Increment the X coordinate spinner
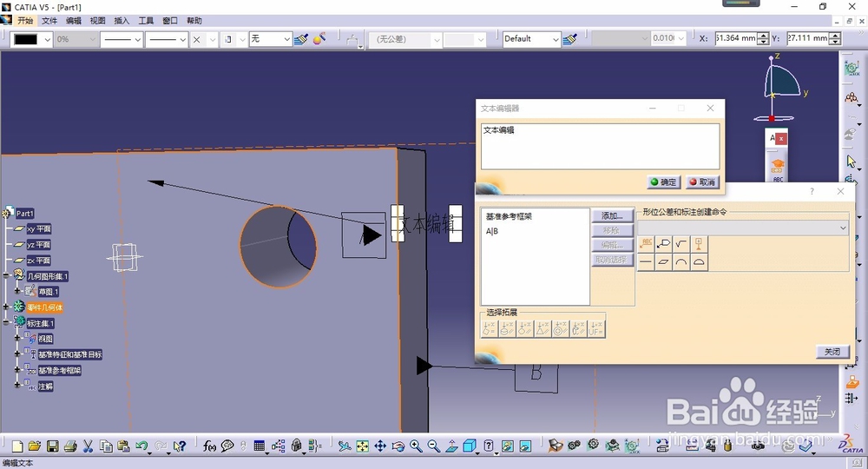The width and height of the screenshot is (868, 469). click(763, 36)
